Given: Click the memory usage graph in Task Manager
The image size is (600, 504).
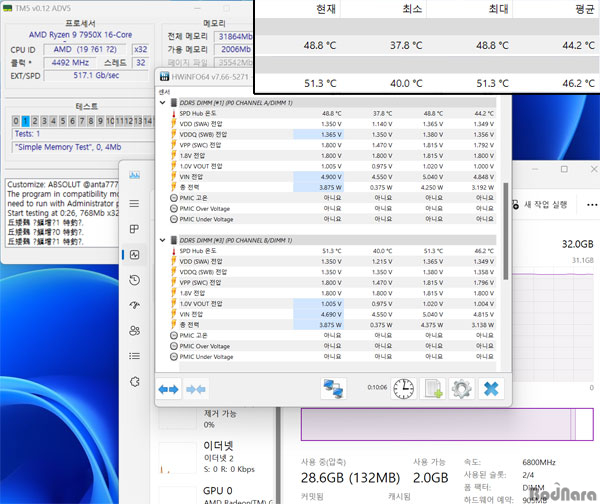Looking at the screenshot, I should (553, 323).
